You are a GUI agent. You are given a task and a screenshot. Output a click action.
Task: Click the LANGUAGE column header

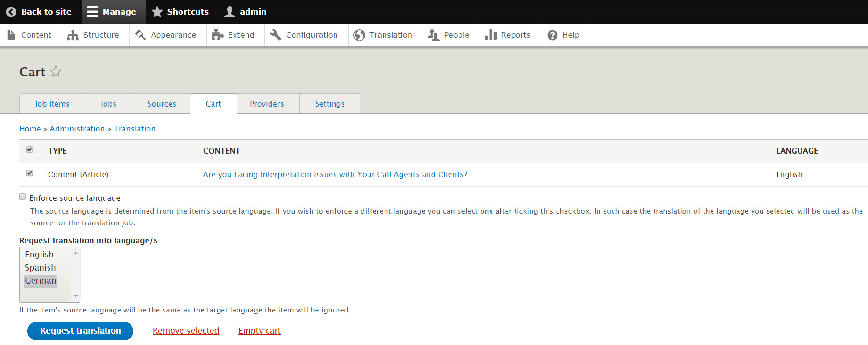click(797, 151)
